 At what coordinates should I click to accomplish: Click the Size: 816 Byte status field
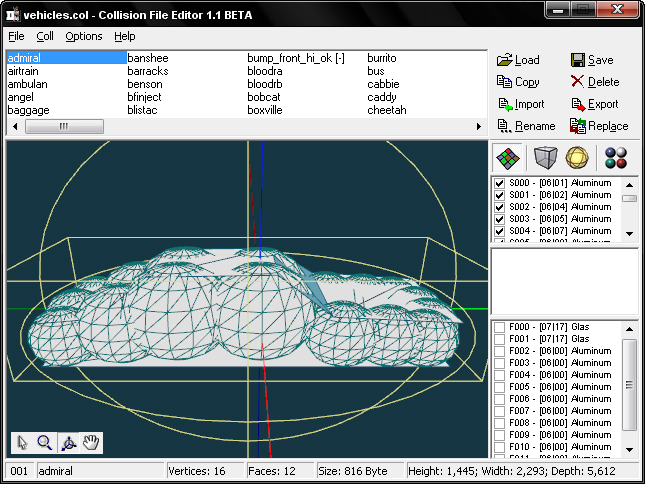tap(359, 471)
